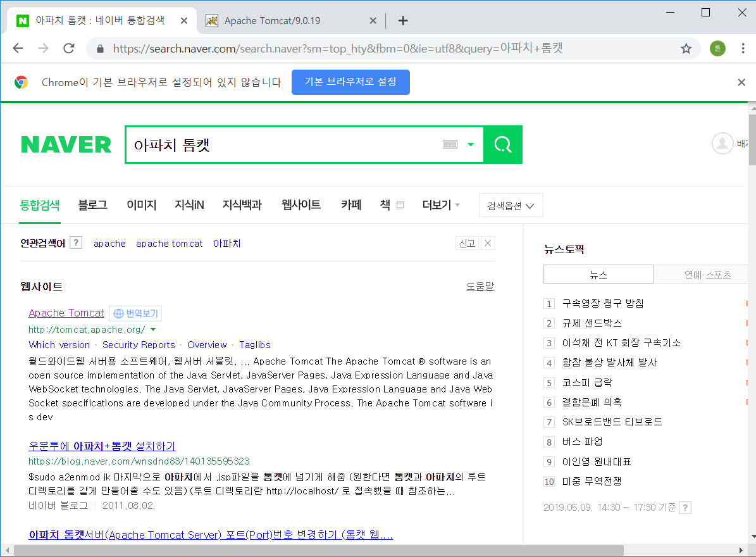Open the Security Reports sublink
756x557 pixels.
click(139, 345)
